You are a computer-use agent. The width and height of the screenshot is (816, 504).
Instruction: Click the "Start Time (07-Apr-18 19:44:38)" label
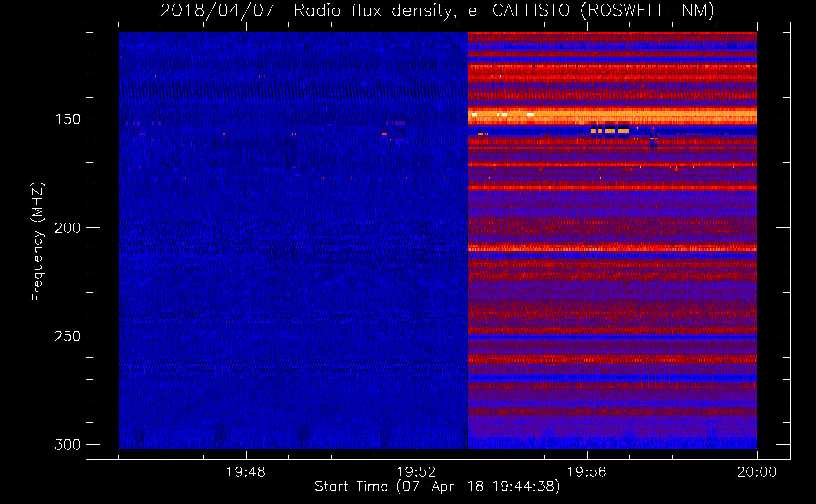coord(437,487)
